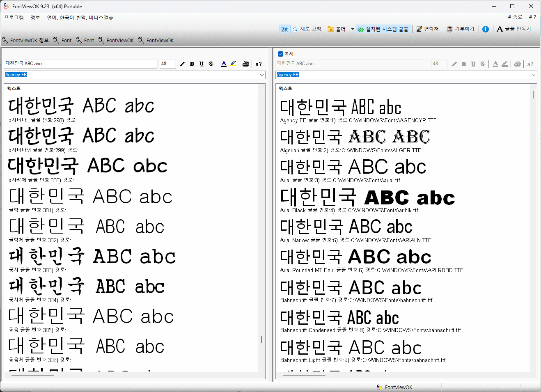This screenshot has height=392, width=541.
Task: Click the right pane greyed size field
Action: (440, 64)
